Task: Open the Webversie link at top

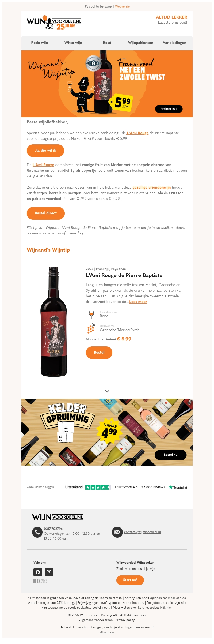Action: (x=122, y=6)
